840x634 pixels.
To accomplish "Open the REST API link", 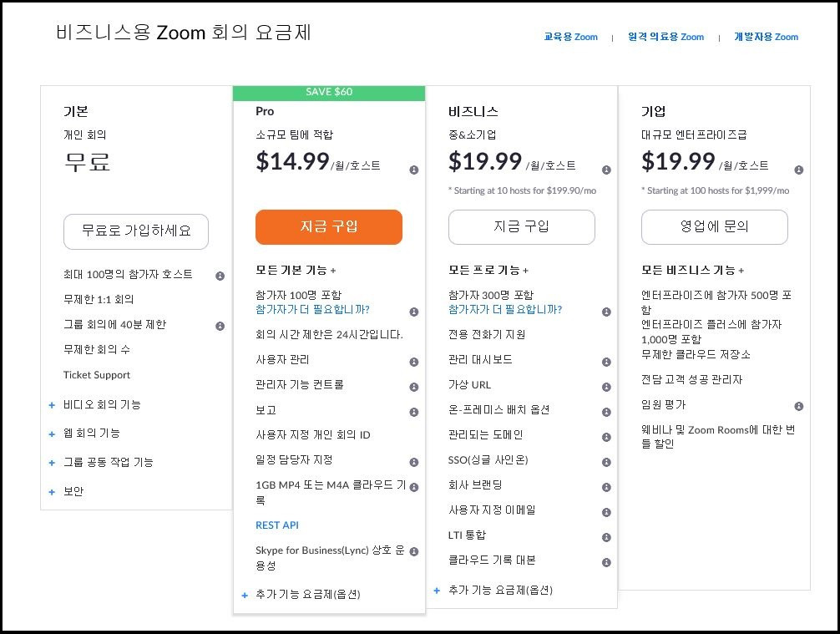I will tap(278, 527).
